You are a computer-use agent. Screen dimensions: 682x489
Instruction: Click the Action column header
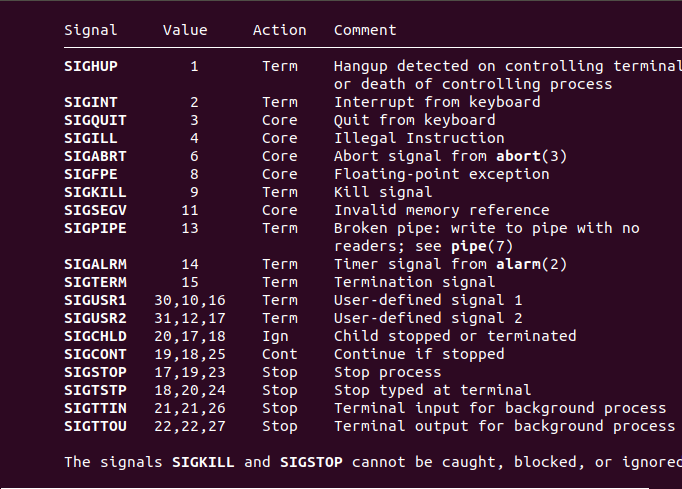[x=280, y=30]
